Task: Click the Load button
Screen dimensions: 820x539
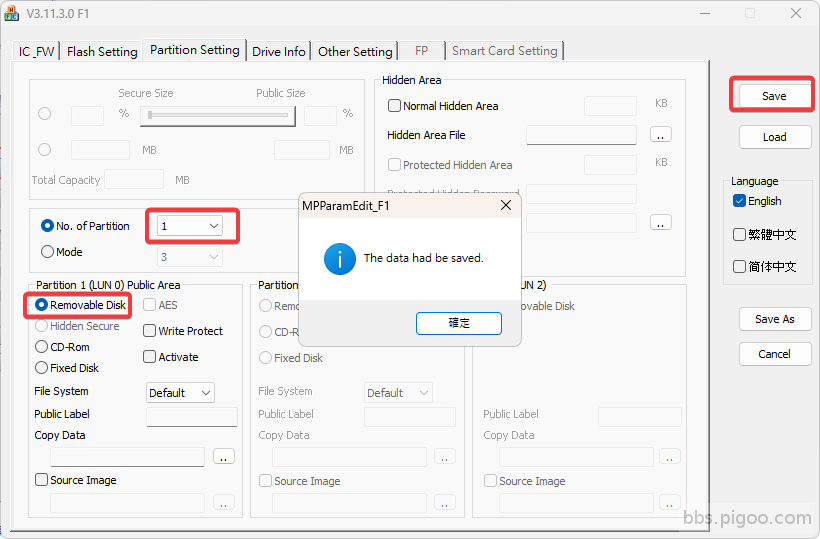Action: tap(774, 137)
